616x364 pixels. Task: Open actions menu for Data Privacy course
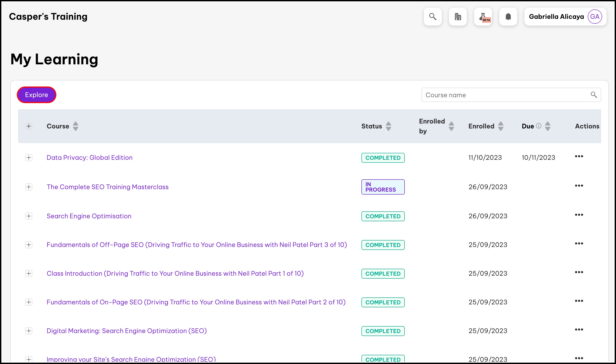coord(579,156)
